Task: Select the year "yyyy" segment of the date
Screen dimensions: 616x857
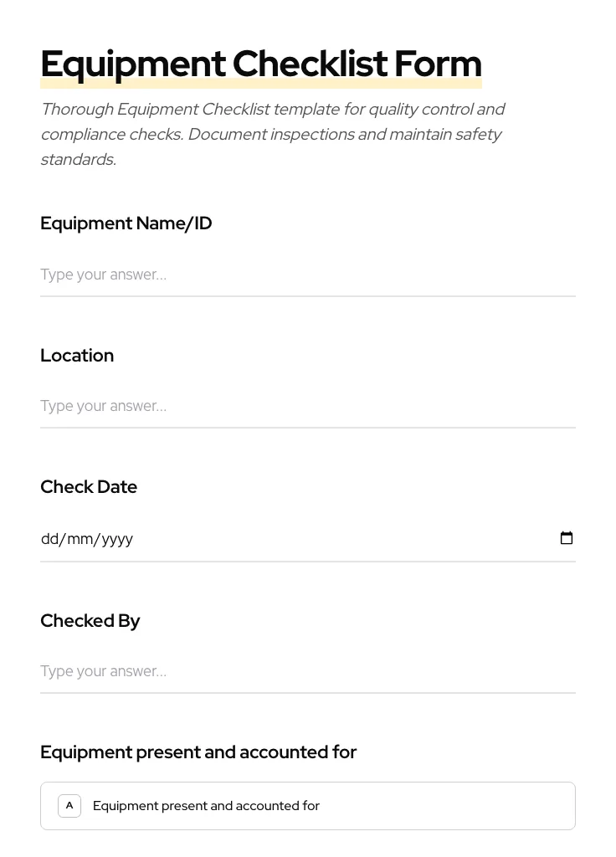Action: click(113, 538)
